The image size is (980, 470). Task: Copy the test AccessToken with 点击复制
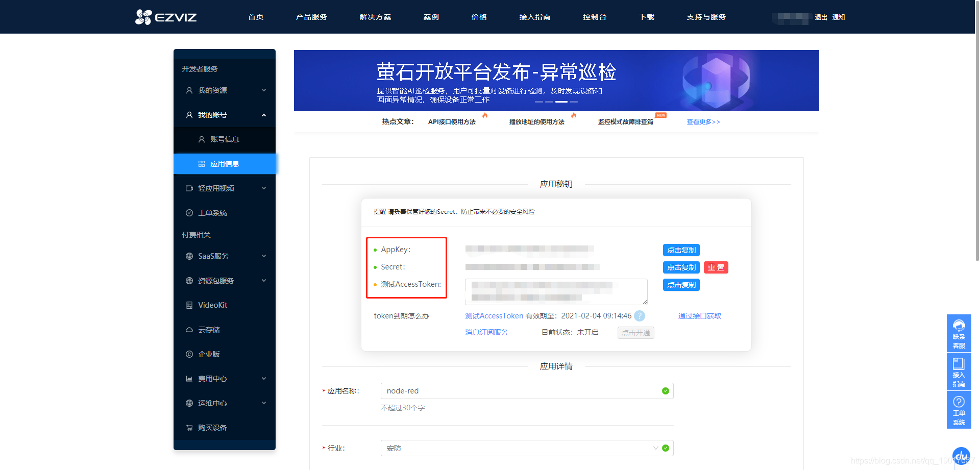pyautogui.click(x=681, y=285)
